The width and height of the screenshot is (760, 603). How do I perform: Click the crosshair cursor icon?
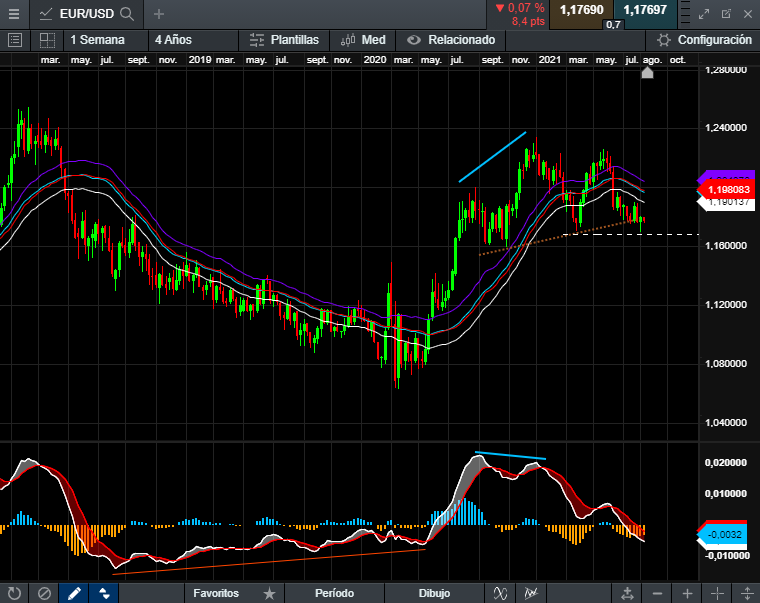tap(718, 592)
